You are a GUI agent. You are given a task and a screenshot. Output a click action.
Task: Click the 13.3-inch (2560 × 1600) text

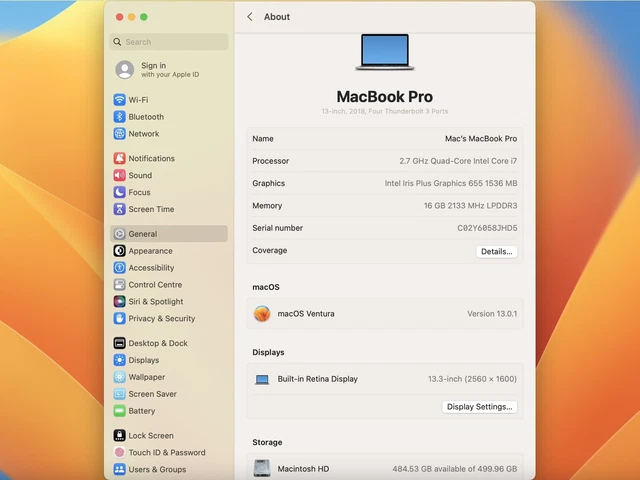coord(472,379)
